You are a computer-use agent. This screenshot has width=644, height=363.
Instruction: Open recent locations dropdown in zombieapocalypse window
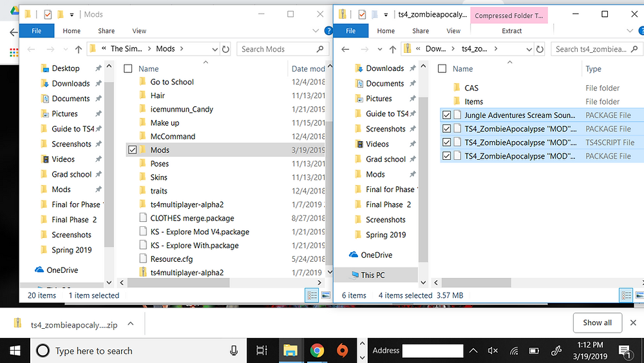point(380,50)
